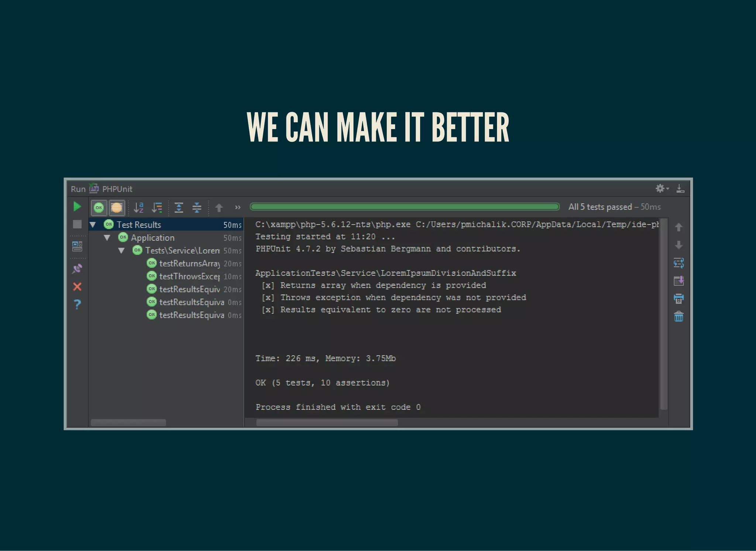Select testThrowsExcep test row
The width and height of the screenshot is (756, 551).
[166, 276]
